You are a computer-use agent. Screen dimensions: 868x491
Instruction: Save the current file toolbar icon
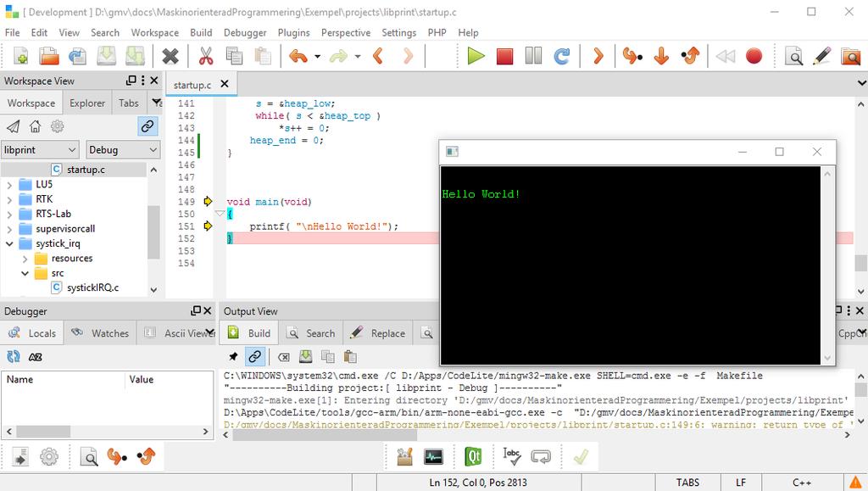tap(106, 56)
